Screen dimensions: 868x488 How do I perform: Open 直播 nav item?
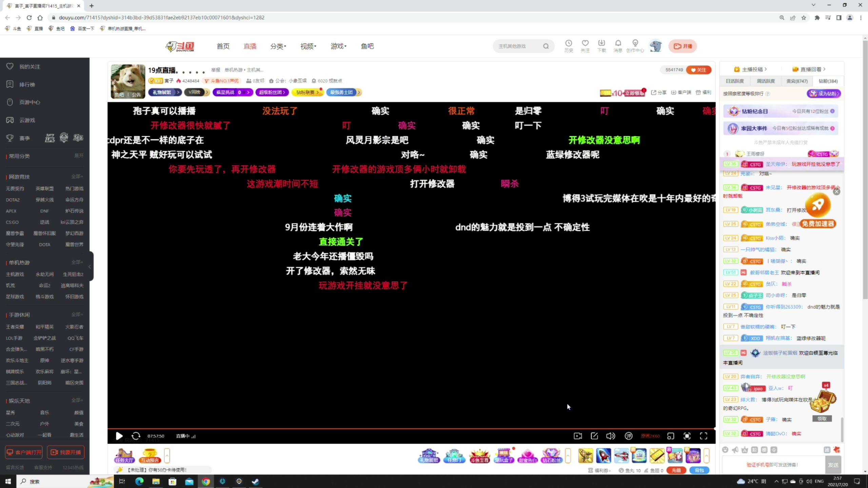tap(250, 46)
